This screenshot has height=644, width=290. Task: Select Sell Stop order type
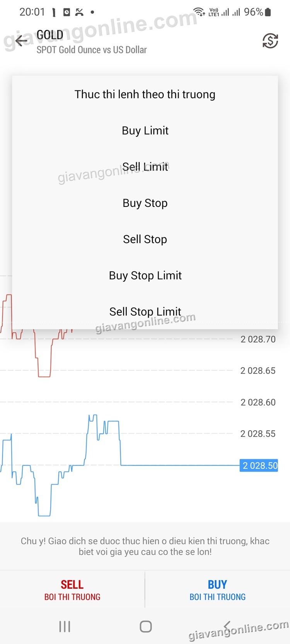pos(145,239)
